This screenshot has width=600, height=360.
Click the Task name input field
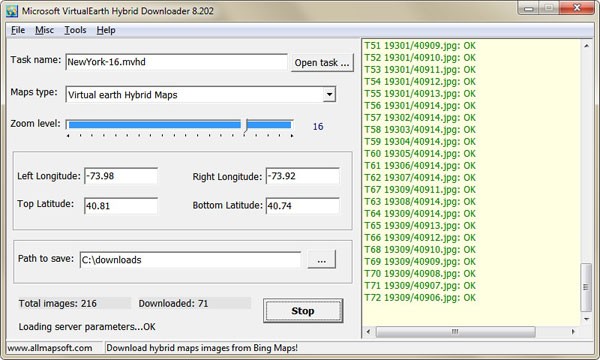tap(176, 62)
